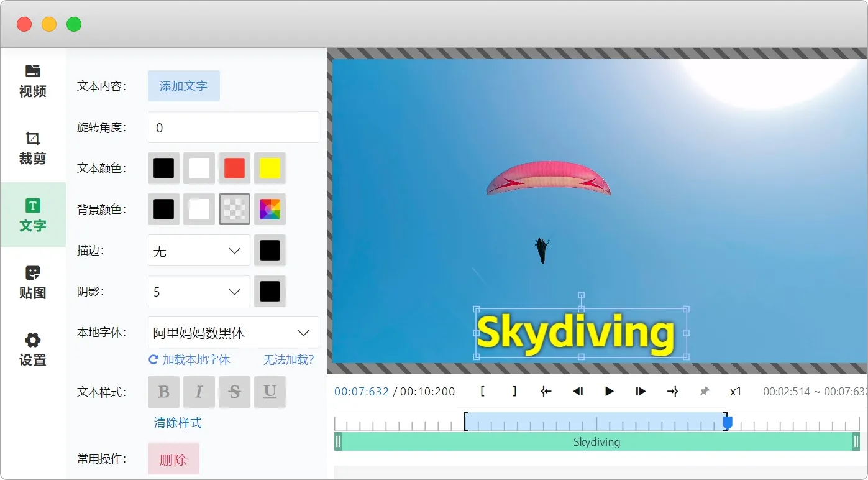
Task: Jump to range end marker
Action: click(672, 391)
